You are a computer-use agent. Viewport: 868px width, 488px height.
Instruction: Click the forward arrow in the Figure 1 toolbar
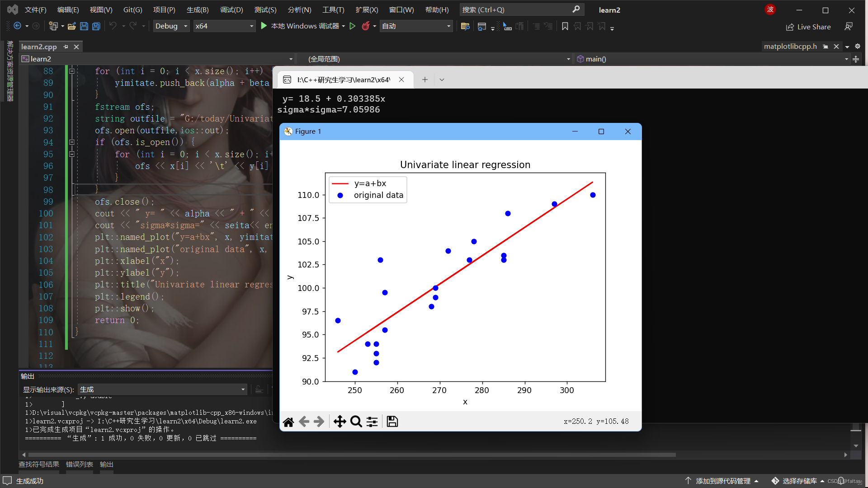(319, 422)
